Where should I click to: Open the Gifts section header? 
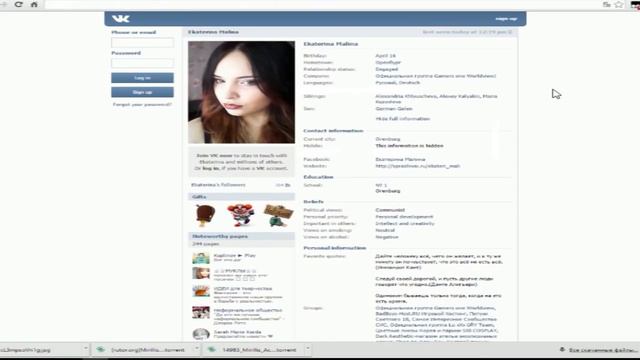[241, 197]
